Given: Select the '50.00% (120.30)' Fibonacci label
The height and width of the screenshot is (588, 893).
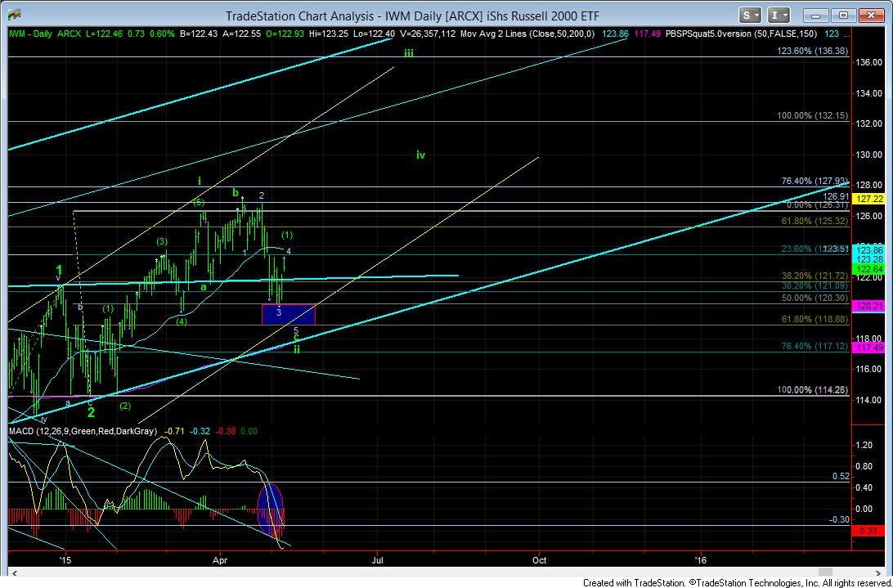Looking at the screenshot, I should [x=815, y=298].
